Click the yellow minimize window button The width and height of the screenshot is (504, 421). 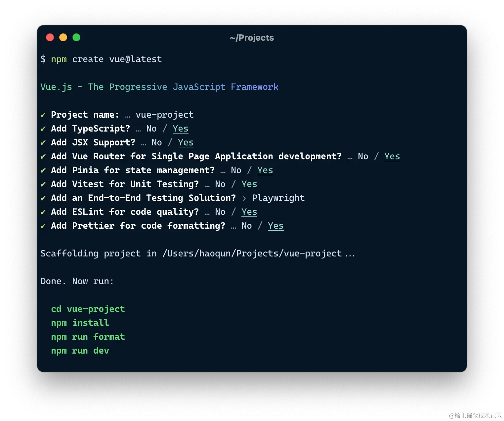(x=63, y=37)
